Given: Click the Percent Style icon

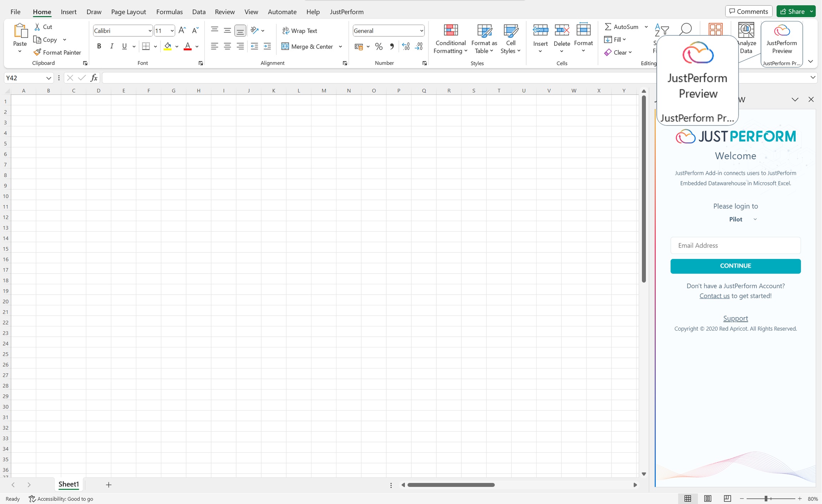Looking at the screenshot, I should 379,46.
